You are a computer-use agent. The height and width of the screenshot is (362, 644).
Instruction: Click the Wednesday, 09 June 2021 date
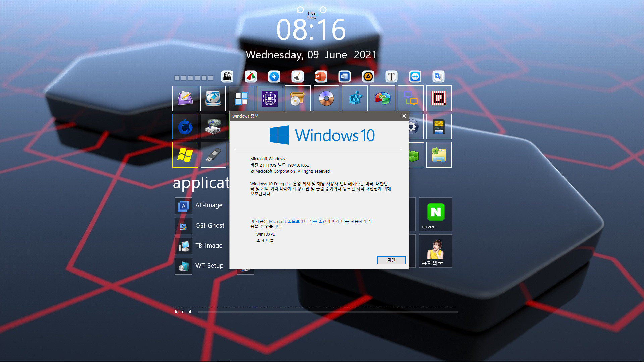[311, 55]
